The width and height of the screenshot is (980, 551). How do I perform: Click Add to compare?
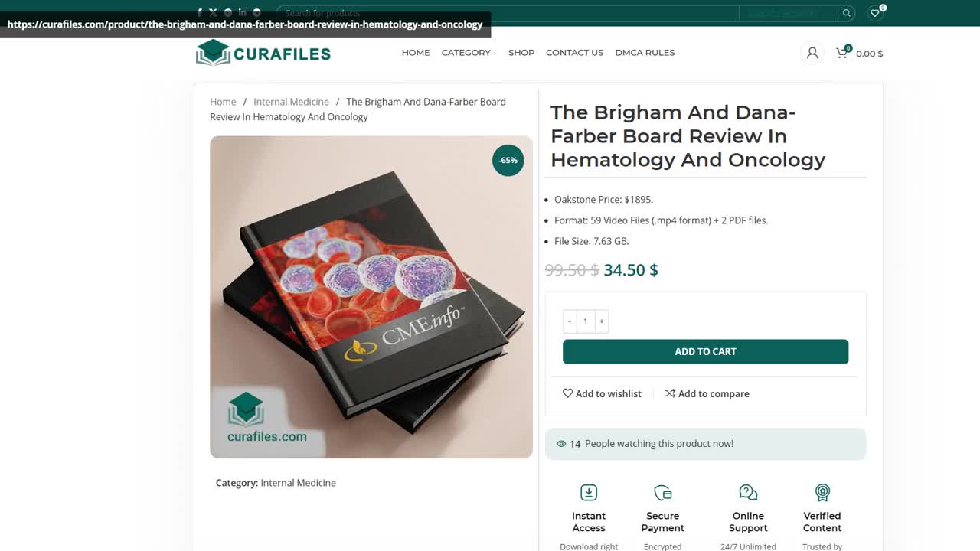click(x=707, y=393)
